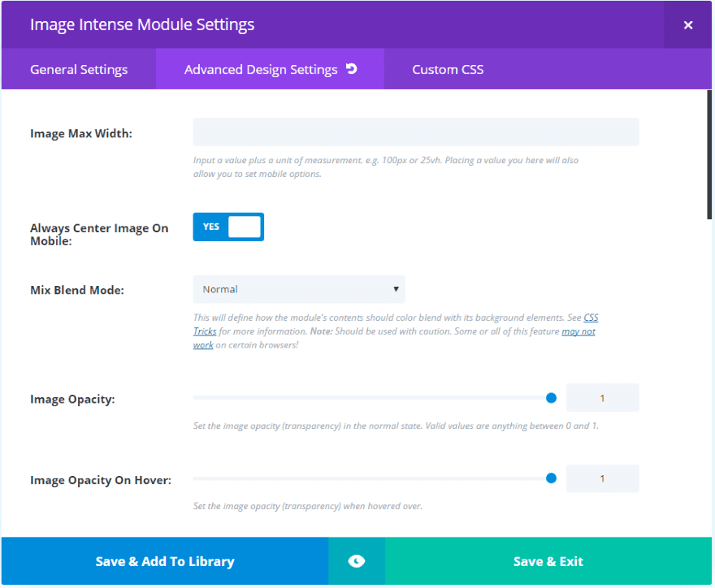Click the eye preview icon

coord(356,561)
